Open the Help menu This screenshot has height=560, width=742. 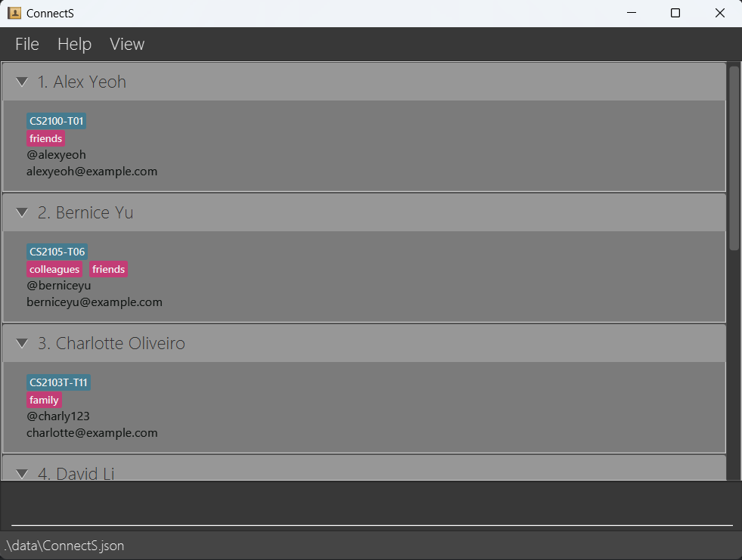point(74,44)
